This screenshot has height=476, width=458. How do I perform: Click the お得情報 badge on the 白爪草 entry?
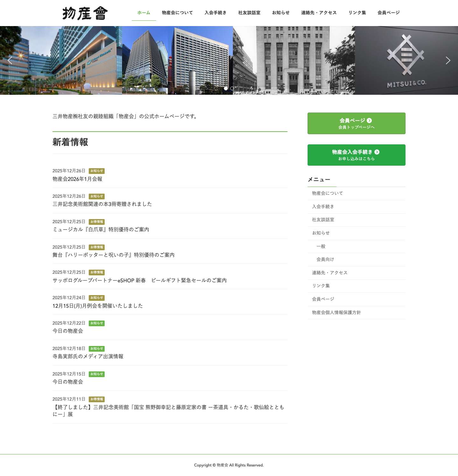pos(97,222)
